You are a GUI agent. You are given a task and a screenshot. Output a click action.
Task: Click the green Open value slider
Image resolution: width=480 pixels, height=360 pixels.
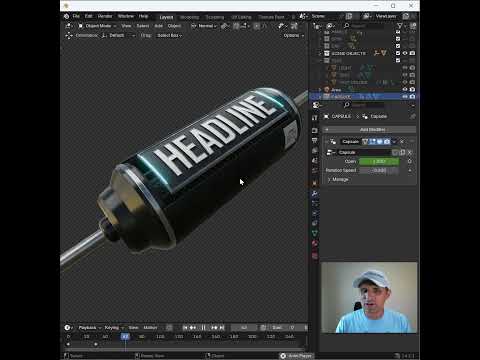[379, 161]
